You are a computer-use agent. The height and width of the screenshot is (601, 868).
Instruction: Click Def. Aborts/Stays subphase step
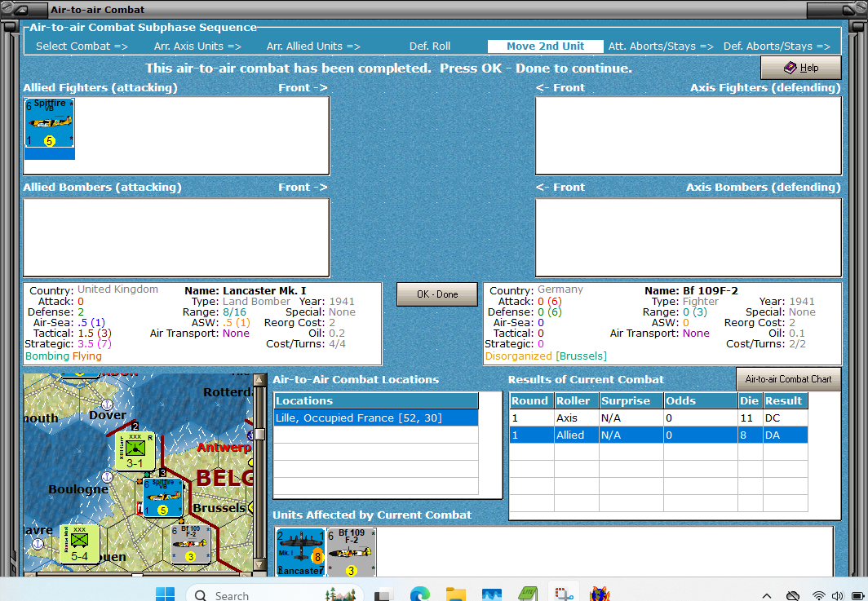tap(777, 46)
